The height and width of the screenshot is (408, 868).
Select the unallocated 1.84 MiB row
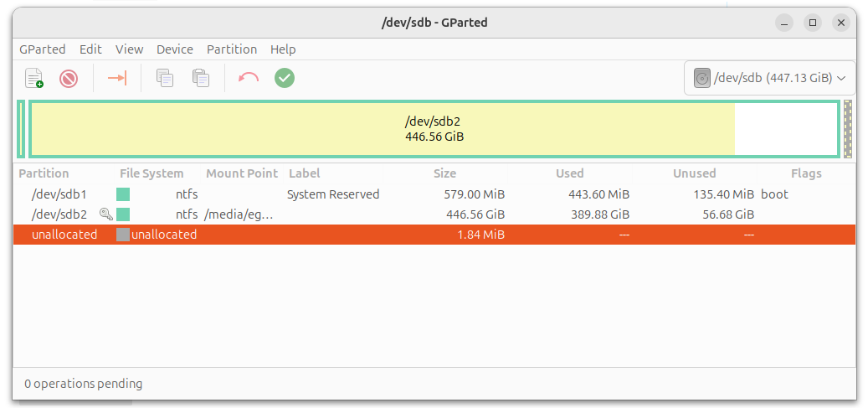335,235
